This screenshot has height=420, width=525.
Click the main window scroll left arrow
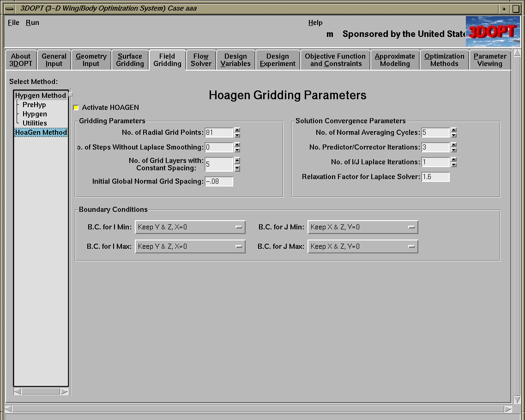tap(8, 408)
